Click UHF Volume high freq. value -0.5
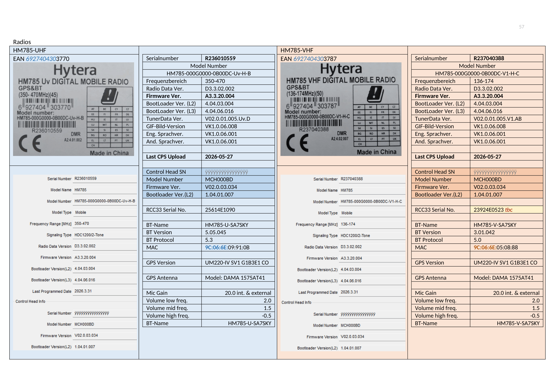Viewport: 555px width, 392px height. click(266, 316)
